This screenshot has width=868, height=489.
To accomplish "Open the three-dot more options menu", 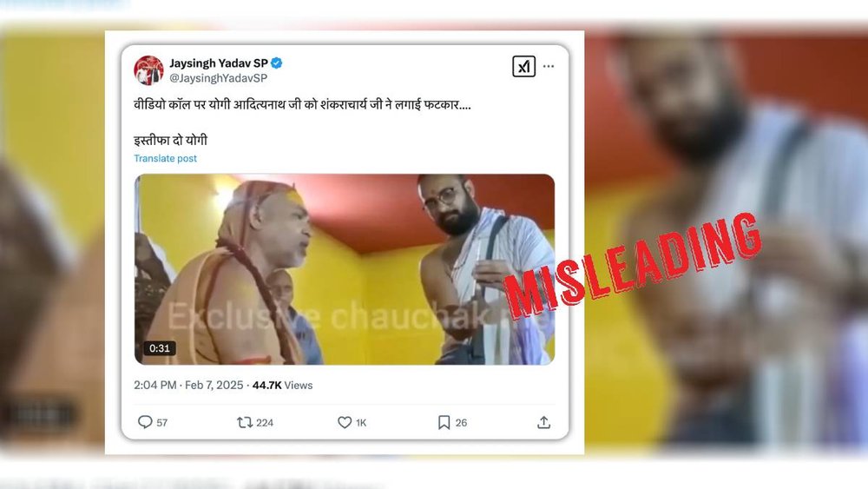I will pos(549,67).
